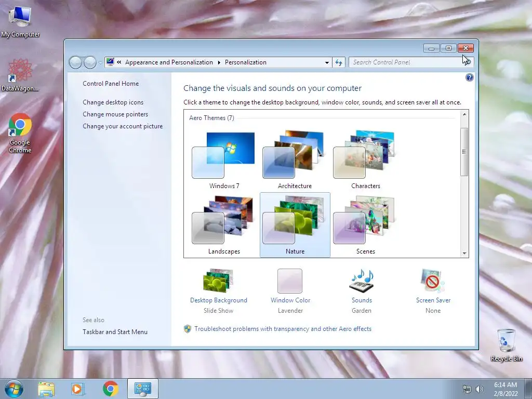Choose the Landscapes theme
532x399 pixels.
224,225
